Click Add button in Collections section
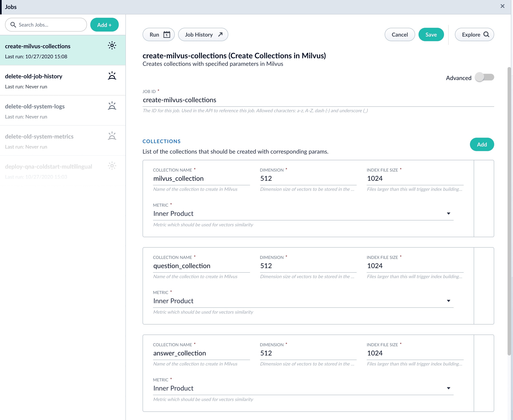Image resolution: width=513 pixels, height=420 pixels. coord(482,145)
